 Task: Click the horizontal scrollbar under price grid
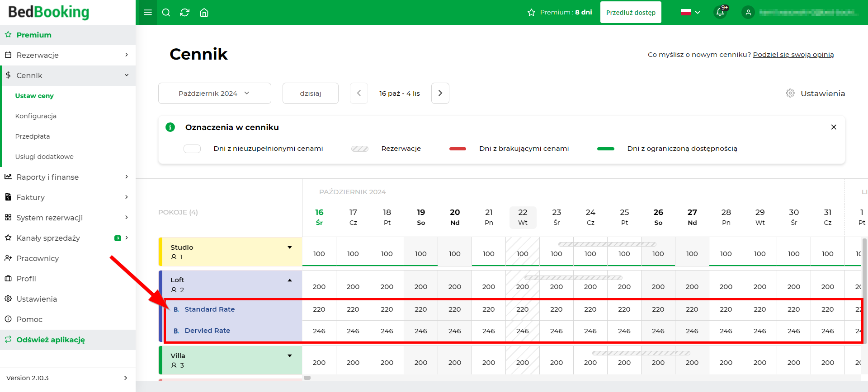click(x=307, y=378)
